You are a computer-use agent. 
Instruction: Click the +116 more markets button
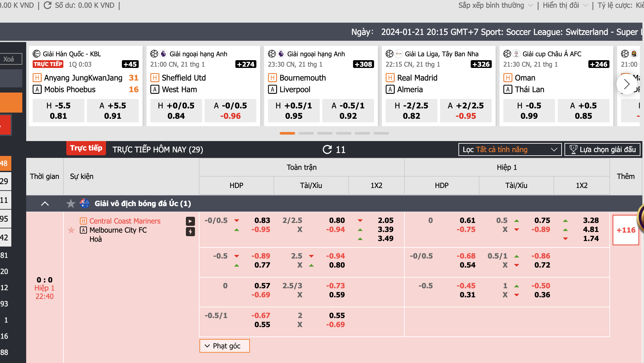tap(626, 230)
